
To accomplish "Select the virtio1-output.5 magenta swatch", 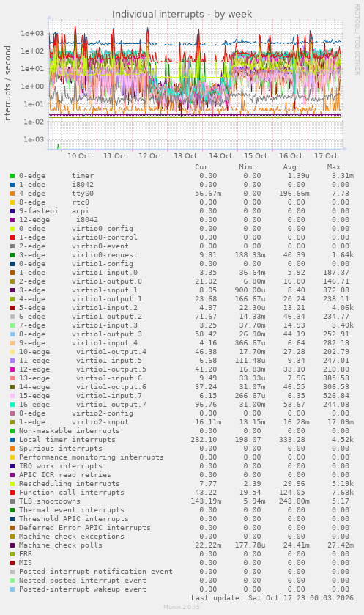I will (12, 369).
